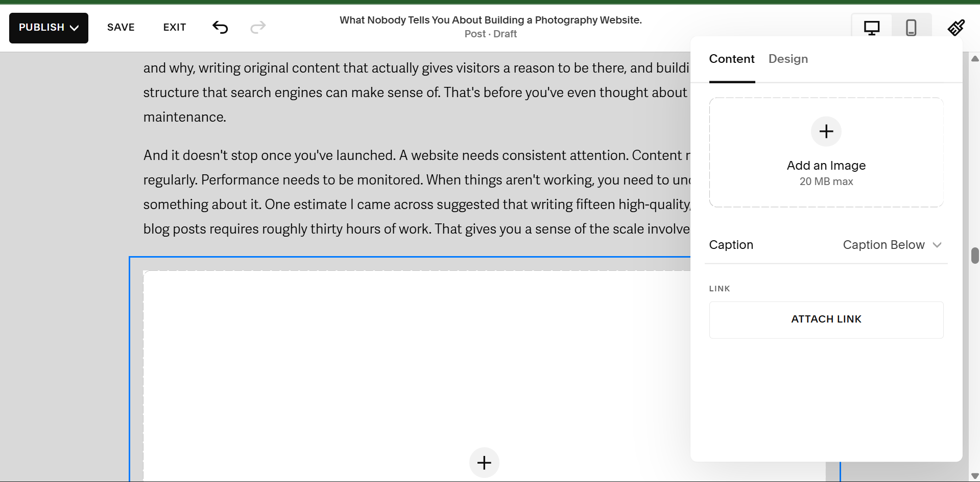Open Site Styles via the paintbrush icon
The image size is (980, 482).
coord(956,28)
